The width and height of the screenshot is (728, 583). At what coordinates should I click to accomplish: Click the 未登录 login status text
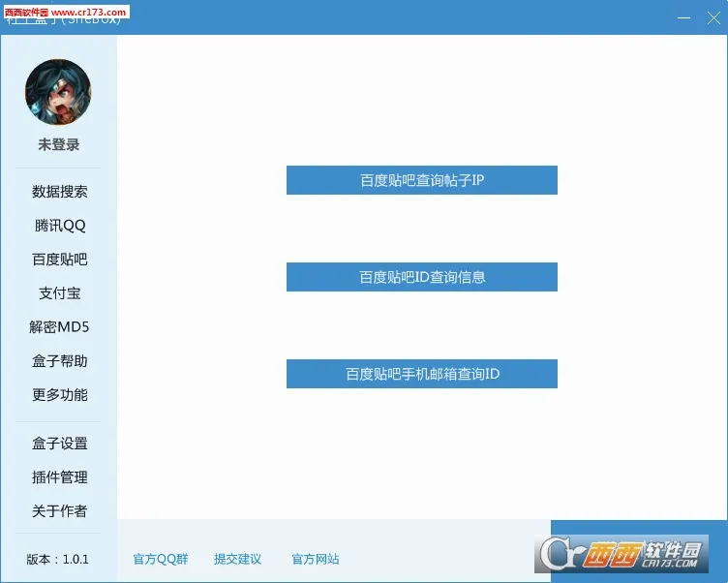pos(58,144)
